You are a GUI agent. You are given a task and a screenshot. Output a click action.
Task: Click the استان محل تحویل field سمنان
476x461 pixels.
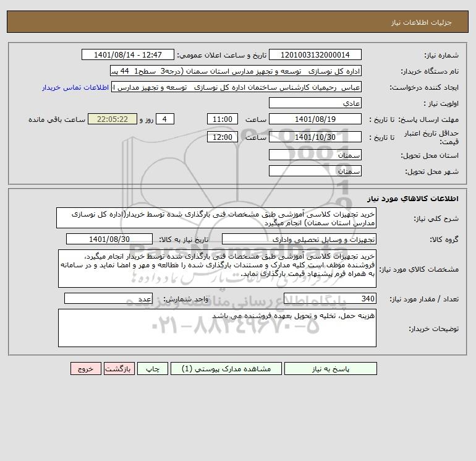click(315, 155)
